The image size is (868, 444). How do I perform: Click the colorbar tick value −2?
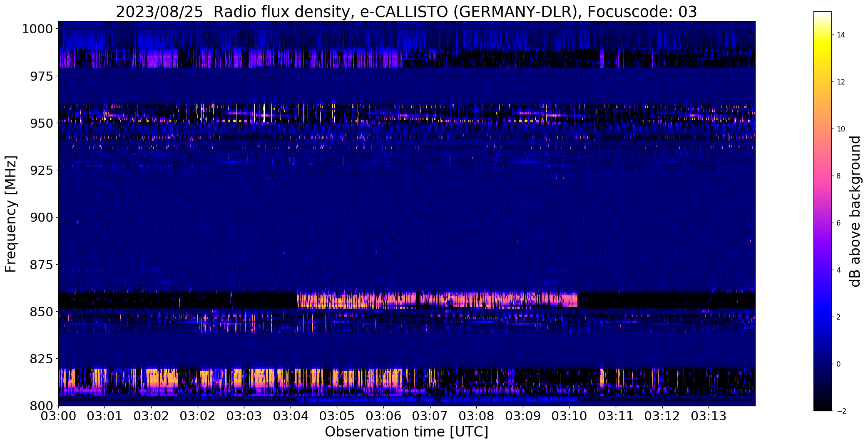pos(841,411)
